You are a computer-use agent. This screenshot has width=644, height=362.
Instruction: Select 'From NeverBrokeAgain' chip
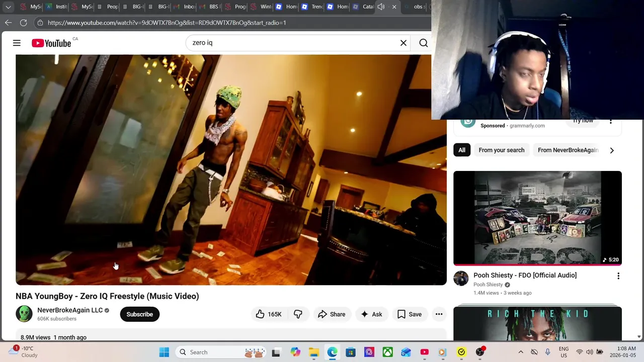point(568,150)
